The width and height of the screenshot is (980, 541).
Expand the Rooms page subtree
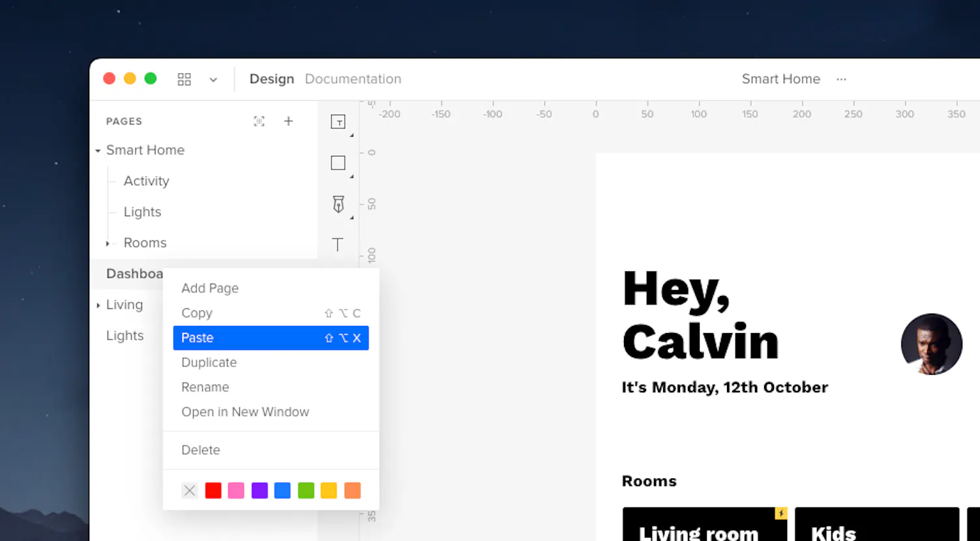point(108,243)
